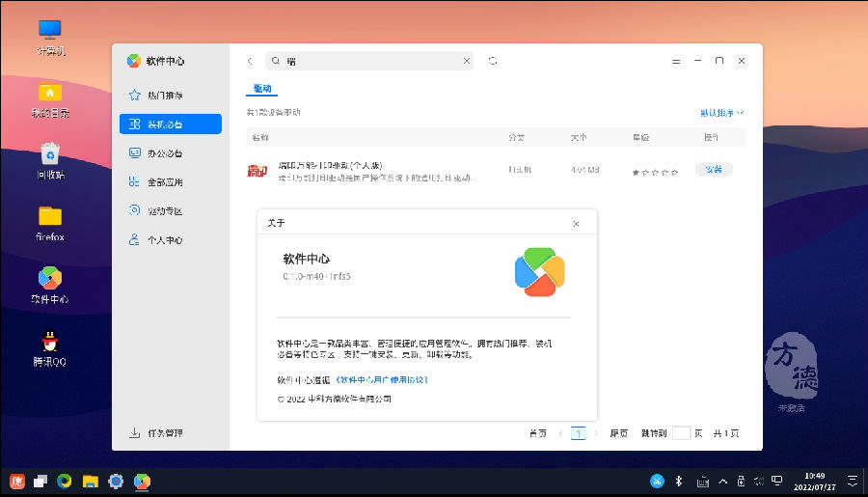The height and width of the screenshot is (497, 868).
Task: Click the blue scissors tray icon
Action: tap(657, 481)
